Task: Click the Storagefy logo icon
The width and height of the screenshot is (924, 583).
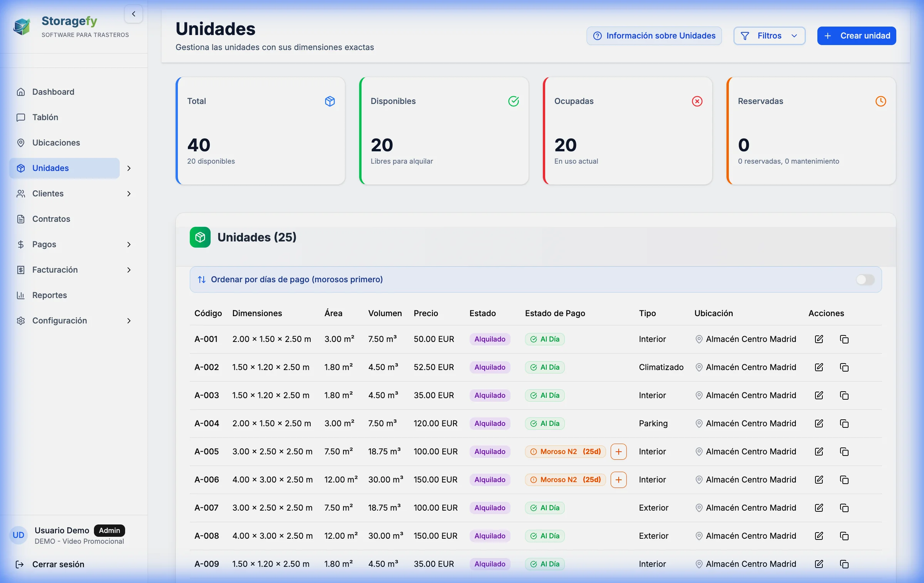Action: tap(22, 27)
